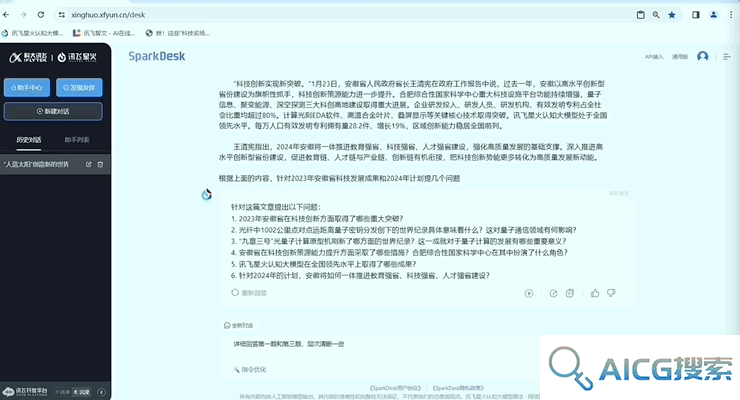Edit the history conversation title

[88, 165]
